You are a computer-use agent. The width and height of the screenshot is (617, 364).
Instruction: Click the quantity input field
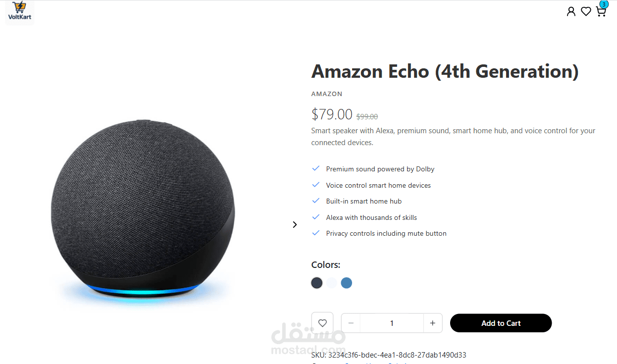tap(392, 323)
